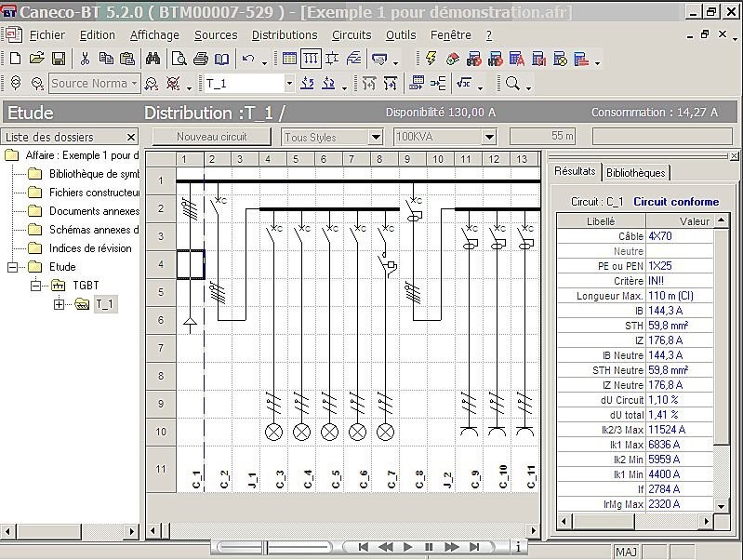The height and width of the screenshot is (560, 743).
Task: Print with the printer icon
Action: pos(201,59)
